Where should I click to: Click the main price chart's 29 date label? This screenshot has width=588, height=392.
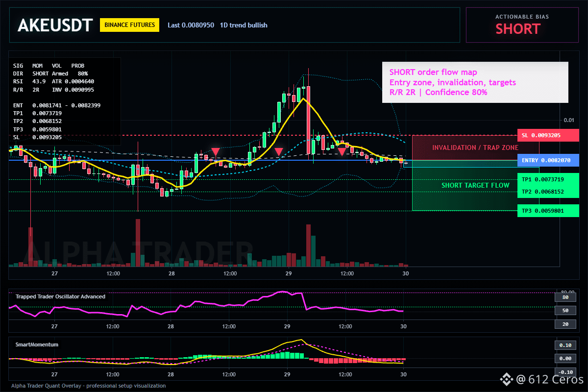coord(289,273)
